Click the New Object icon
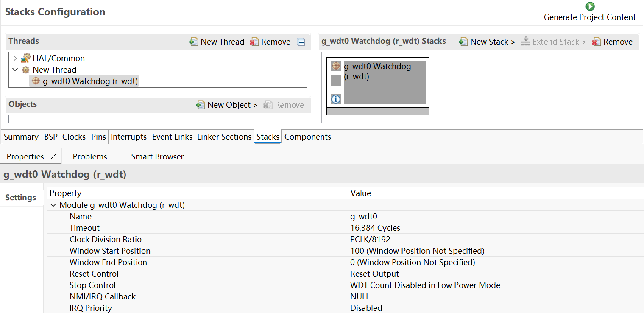 pos(201,105)
